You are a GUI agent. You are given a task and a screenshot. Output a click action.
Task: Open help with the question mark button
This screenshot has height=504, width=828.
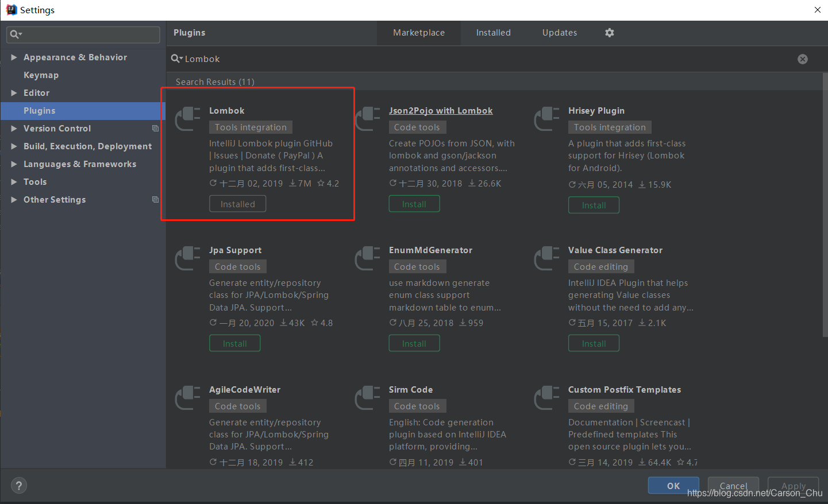19,486
